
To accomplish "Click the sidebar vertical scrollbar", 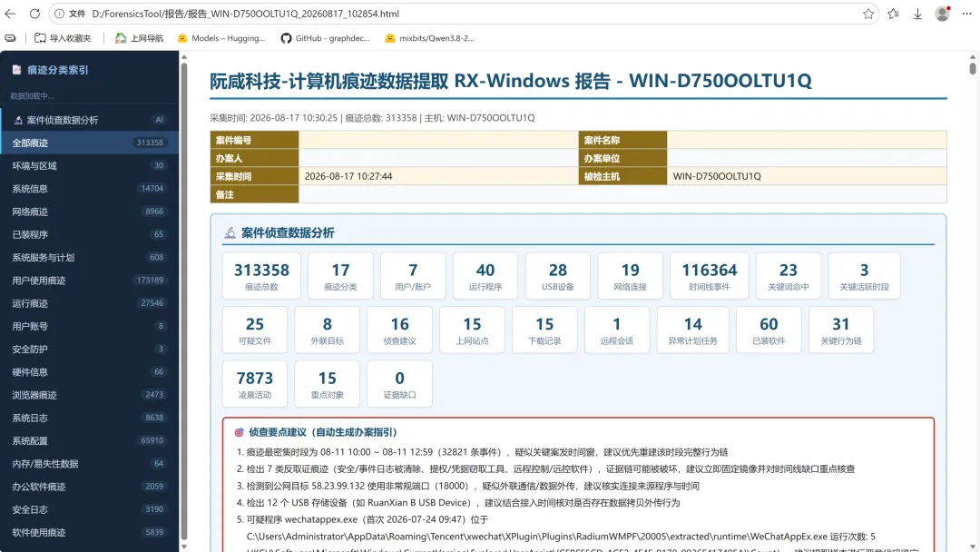I will pyautogui.click(x=183, y=301).
